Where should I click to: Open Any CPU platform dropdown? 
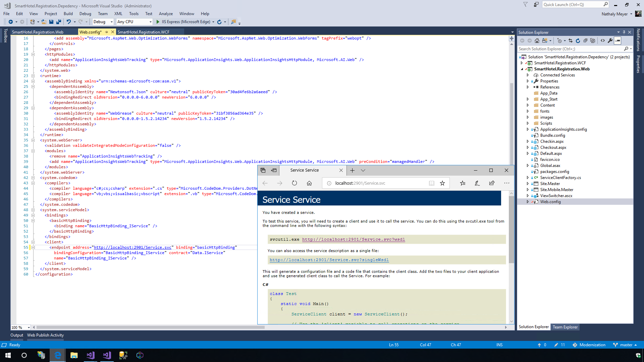point(150,22)
